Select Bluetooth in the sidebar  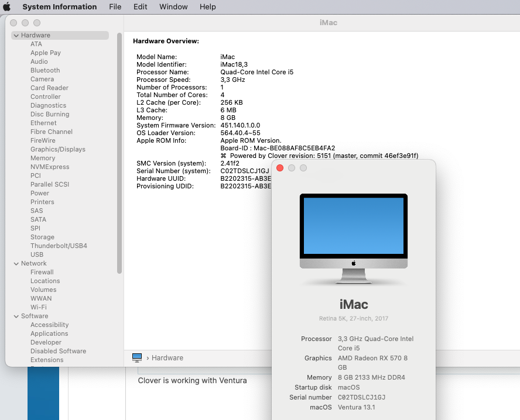(x=45, y=70)
